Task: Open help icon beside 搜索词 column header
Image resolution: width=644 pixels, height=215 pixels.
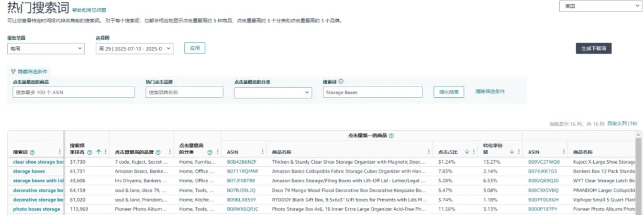Action: (32, 152)
